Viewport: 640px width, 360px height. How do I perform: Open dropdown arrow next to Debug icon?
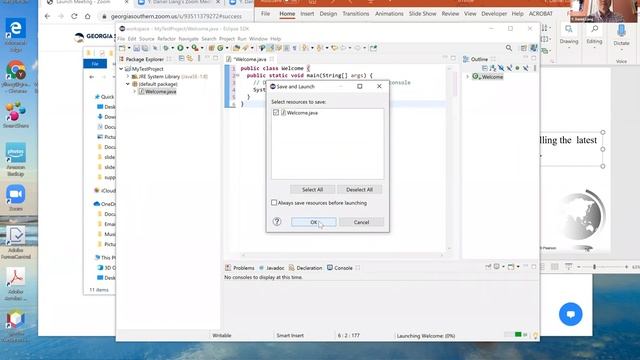[x=173, y=48]
